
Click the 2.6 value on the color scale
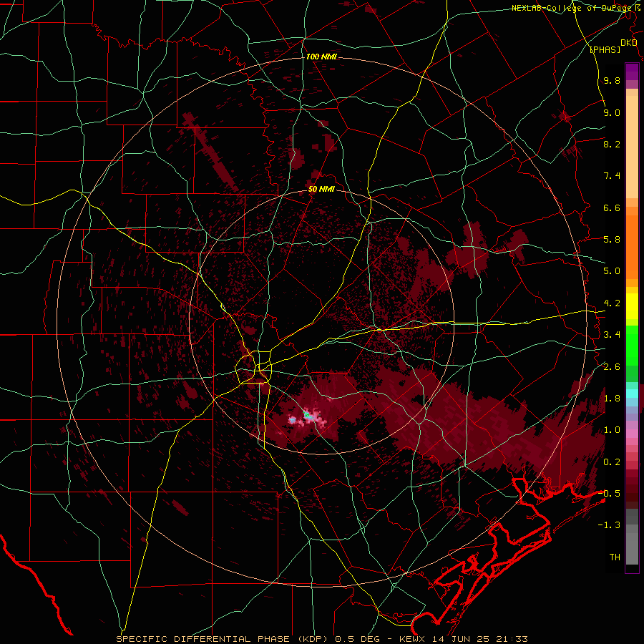click(x=612, y=367)
